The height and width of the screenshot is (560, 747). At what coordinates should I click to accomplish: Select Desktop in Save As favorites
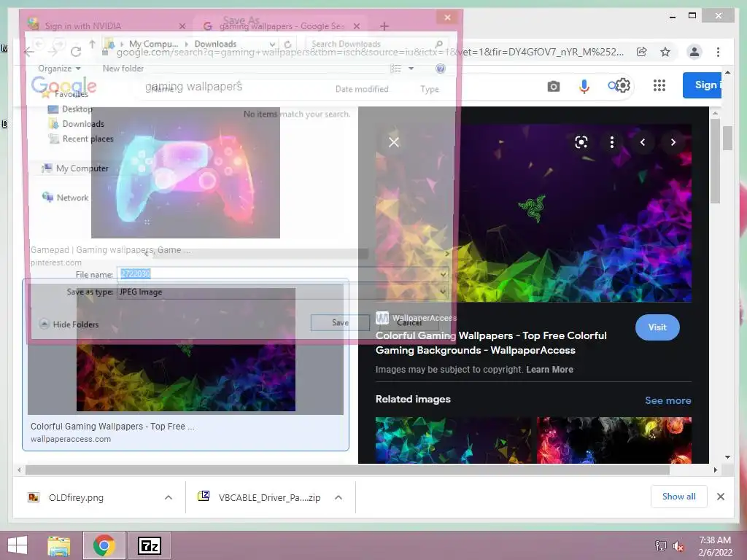pyautogui.click(x=70, y=109)
